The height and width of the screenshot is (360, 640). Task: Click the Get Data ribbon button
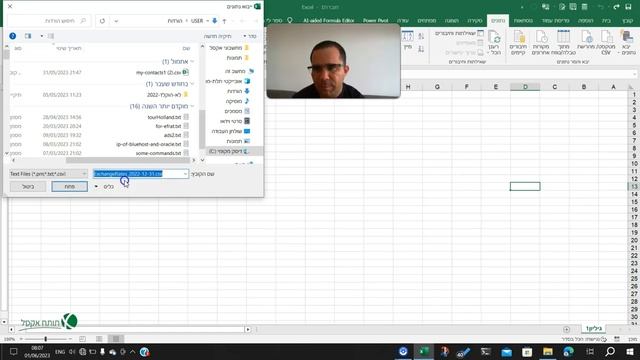tap(627, 42)
